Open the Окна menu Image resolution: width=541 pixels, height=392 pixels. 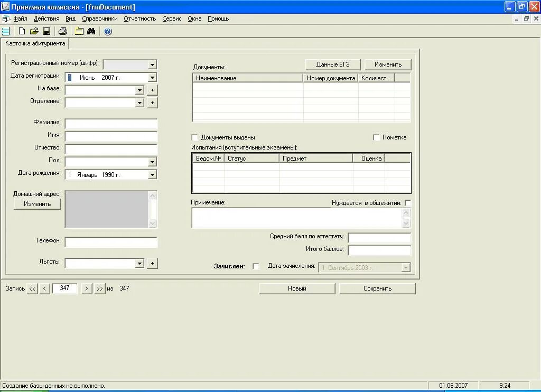[x=194, y=18]
